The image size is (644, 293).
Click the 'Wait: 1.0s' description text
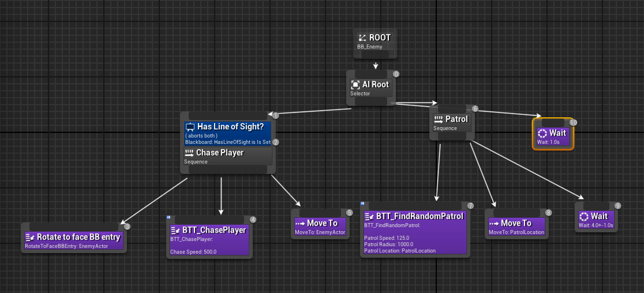point(548,142)
